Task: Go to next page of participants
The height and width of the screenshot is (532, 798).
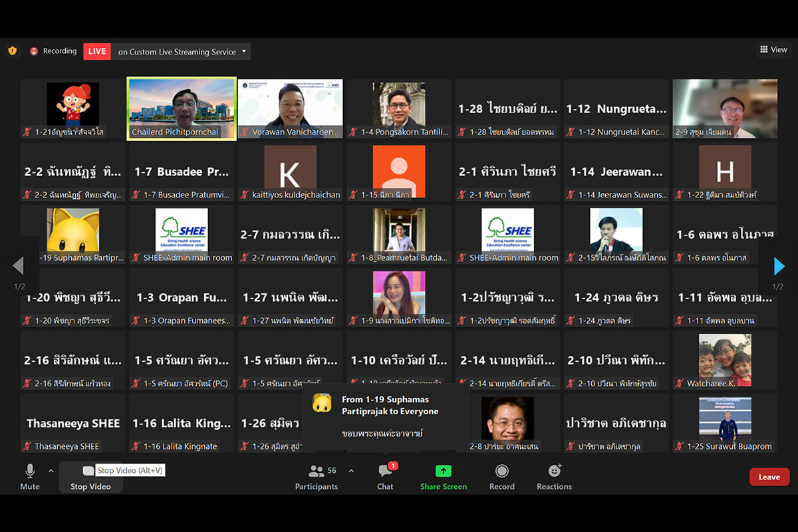Action: tap(779, 266)
